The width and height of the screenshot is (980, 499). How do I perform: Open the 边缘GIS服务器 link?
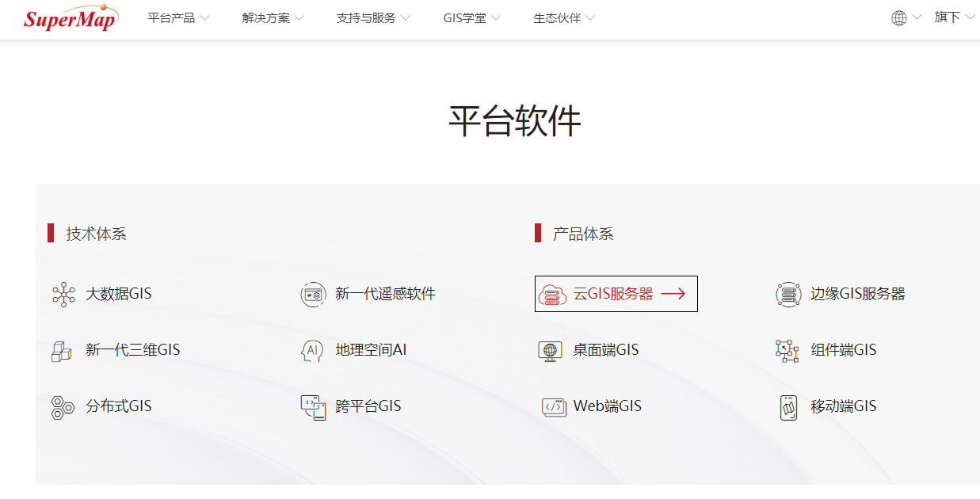pyautogui.click(x=858, y=294)
